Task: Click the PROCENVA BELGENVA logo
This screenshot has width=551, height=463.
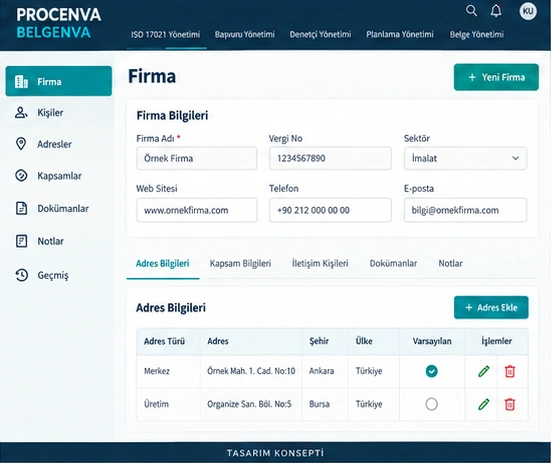Action: (x=58, y=24)
